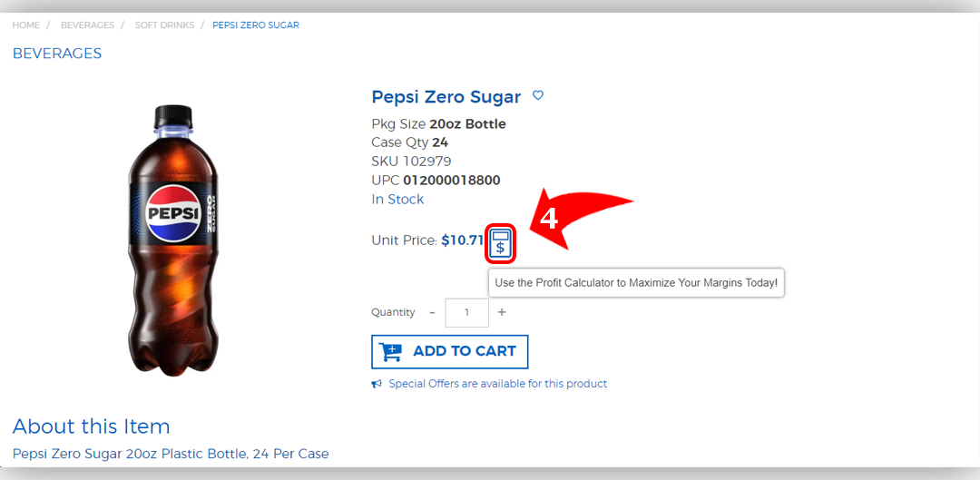Decrease quantity with the minus button
Screen dimensions: 980x480
(432, 312)
